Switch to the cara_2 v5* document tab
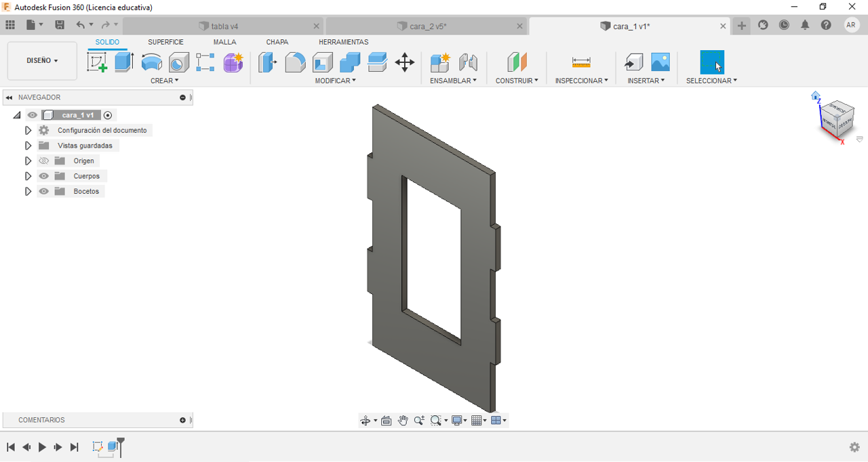This screenshot has width=868, height=462. 427,26
